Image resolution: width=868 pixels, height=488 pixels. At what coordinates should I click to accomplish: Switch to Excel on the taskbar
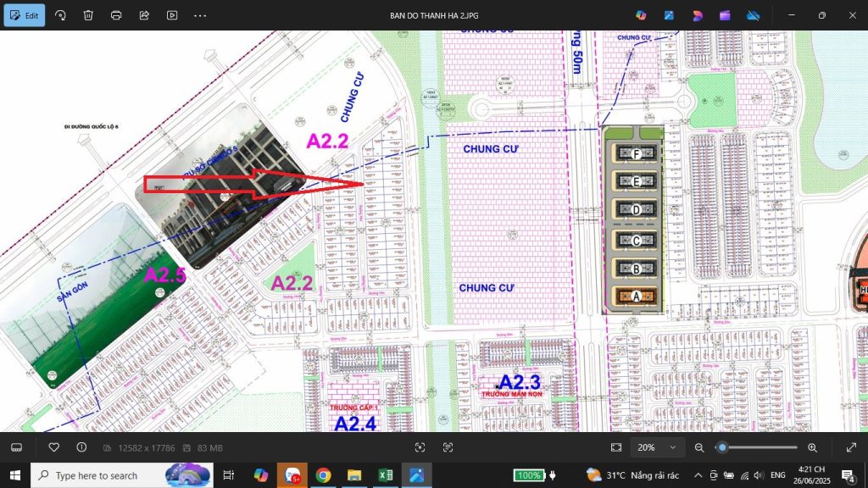386,475
